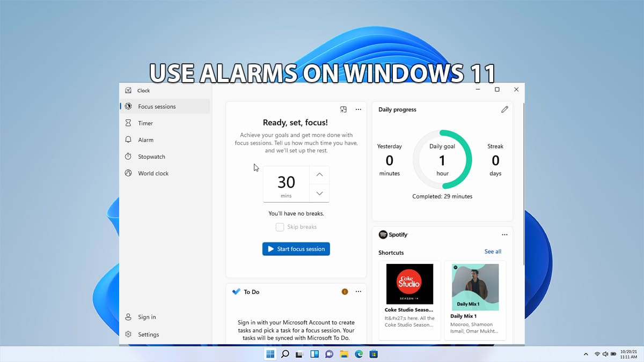The width and height of the screenshot is (644, 362).
Task: Open the Windows Start menu
Action: tap(270, 354)
